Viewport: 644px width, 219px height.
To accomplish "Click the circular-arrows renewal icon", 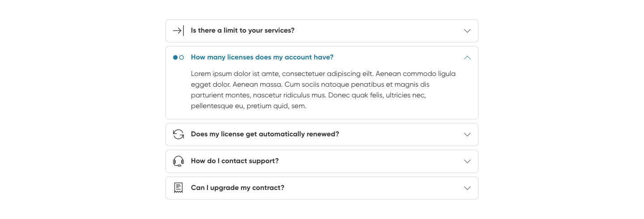I will [178, 135].
